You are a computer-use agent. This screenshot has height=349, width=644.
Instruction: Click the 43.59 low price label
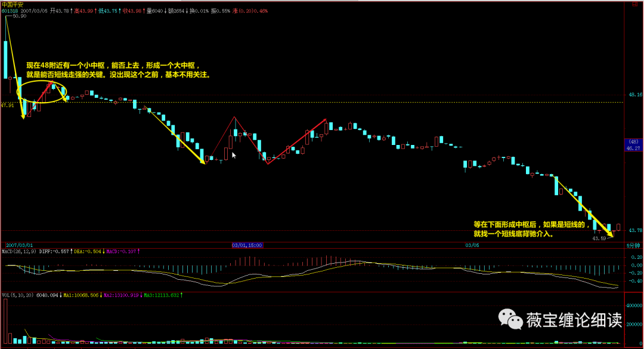pyautogui.click(x=599, y=238)
